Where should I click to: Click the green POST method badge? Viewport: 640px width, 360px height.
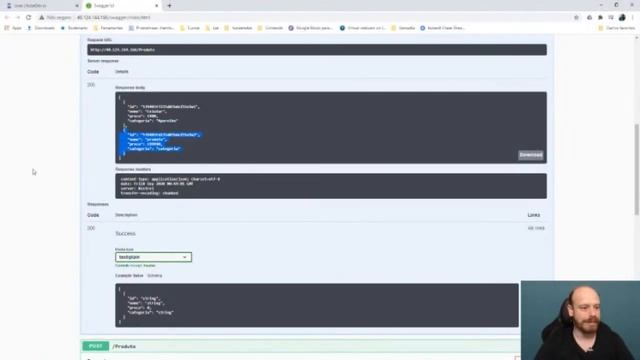point(96,346)
